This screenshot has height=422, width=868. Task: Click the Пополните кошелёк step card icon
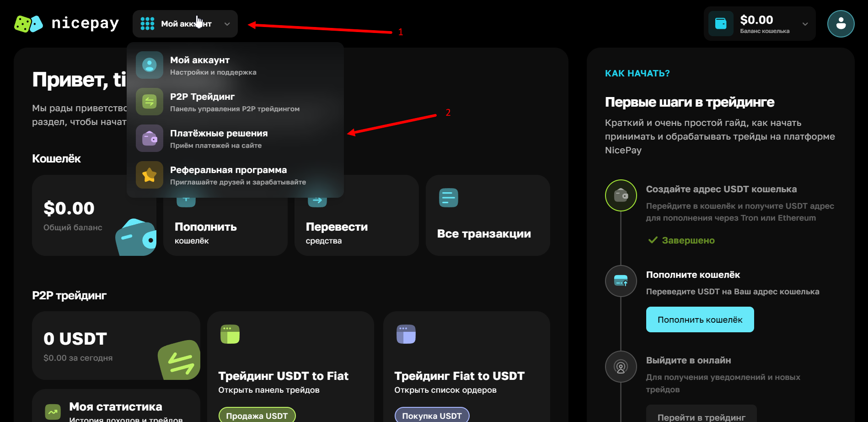(621, 281)
